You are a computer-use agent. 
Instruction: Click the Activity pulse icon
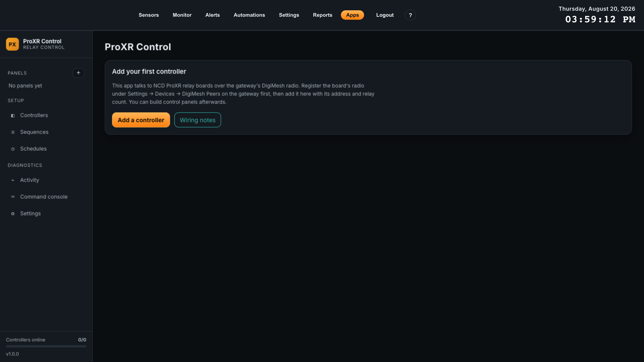13,180
